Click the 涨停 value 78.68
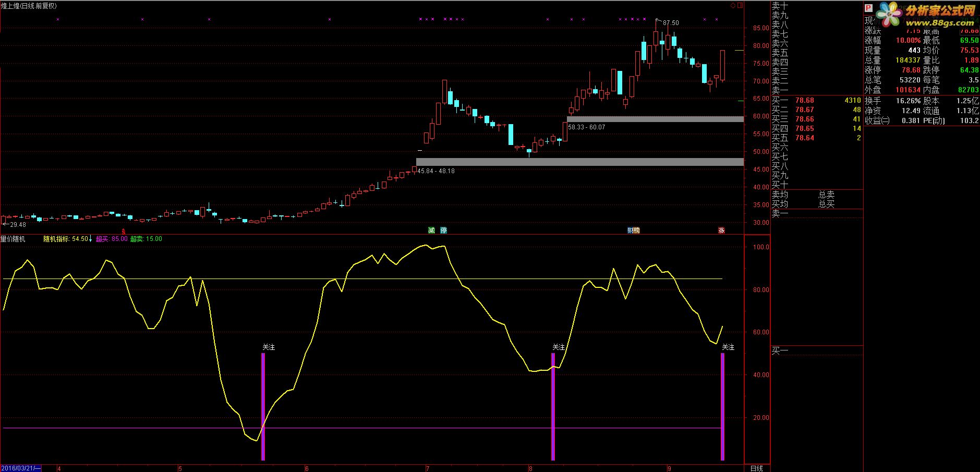This screenshot has height=472, width=980. [x=911, y=70]
